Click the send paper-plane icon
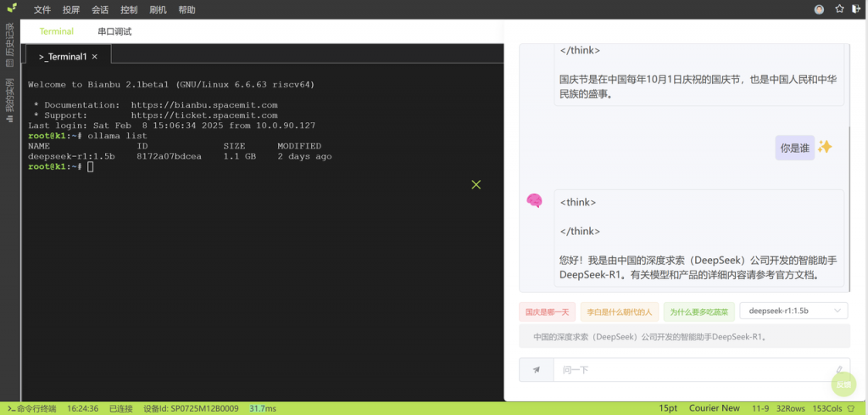Image resolution: width=868 pixels, height=415 pixels. (x=537, y=369)
